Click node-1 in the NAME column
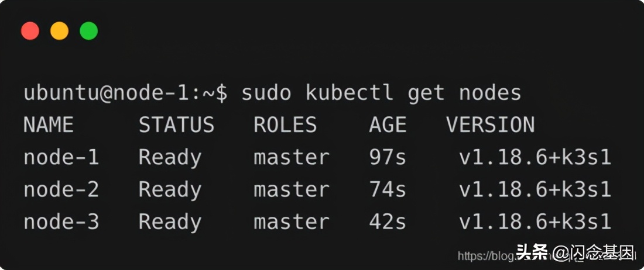644x270 pixels. tap(61, 157)
